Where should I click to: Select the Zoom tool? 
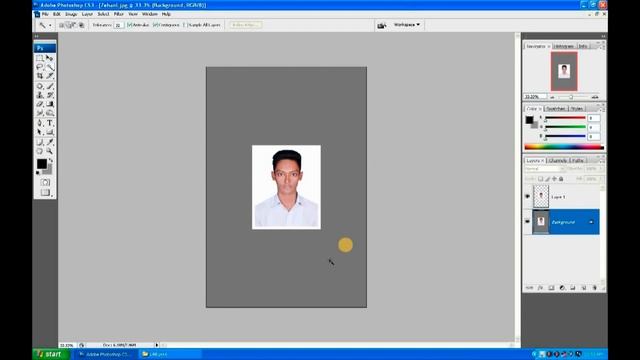coord(50,151)
